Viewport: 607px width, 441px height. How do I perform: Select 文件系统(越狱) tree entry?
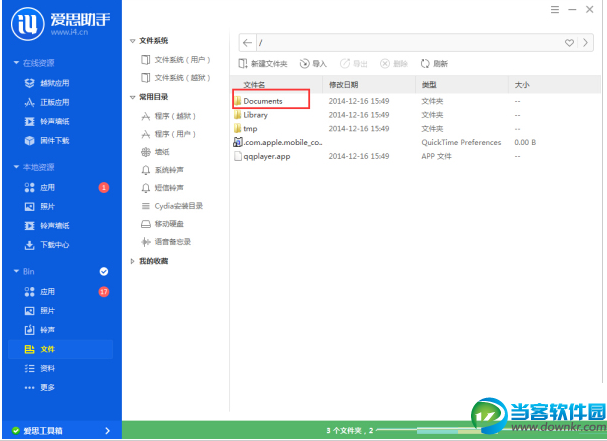coord(176,78)
